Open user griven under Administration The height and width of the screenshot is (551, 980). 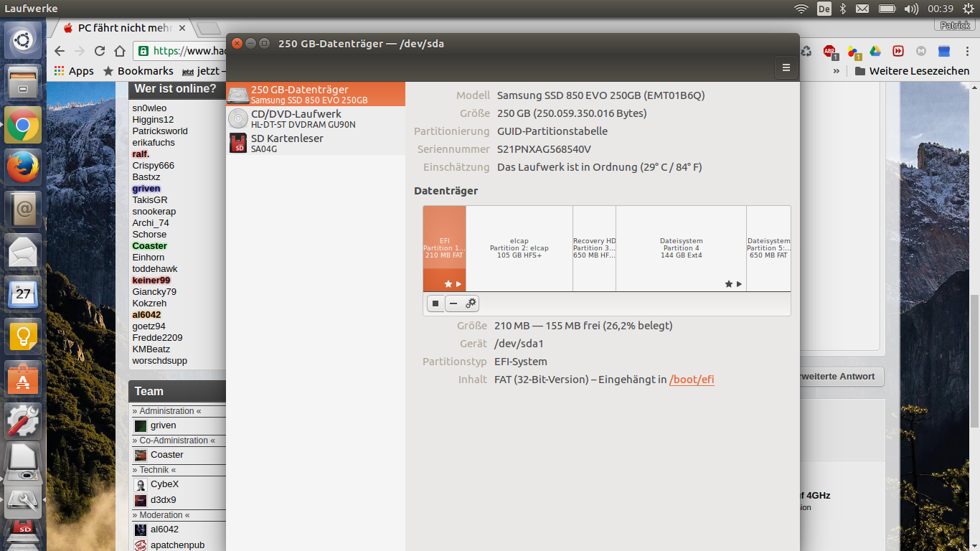163,425
